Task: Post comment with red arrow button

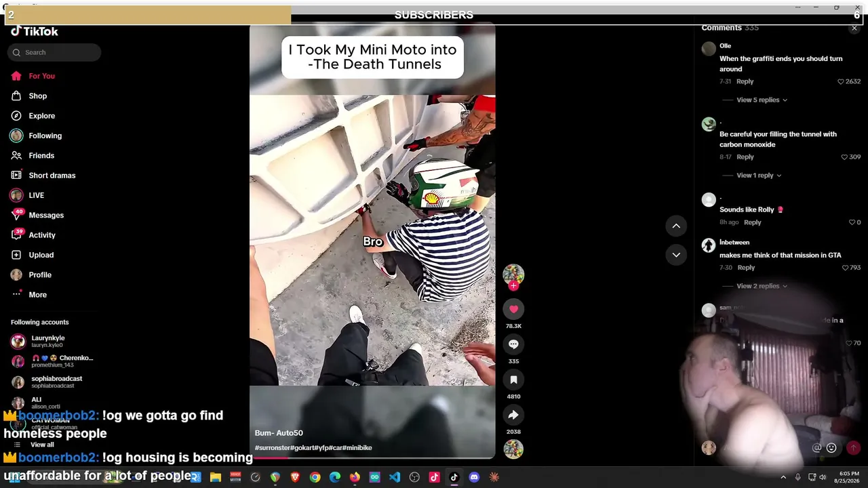Action: click(x=853, y=448)
